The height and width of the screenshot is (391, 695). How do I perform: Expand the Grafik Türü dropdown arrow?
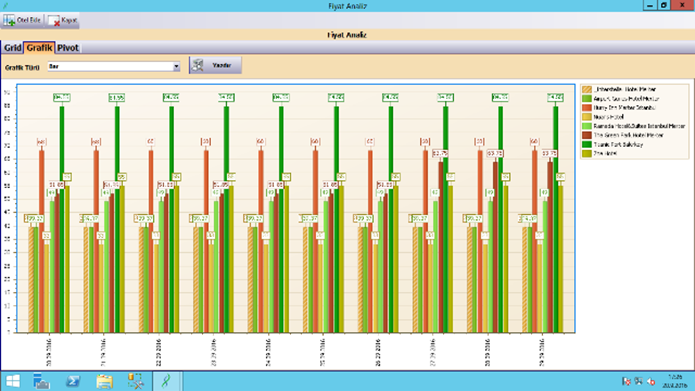tap(176, 66)
